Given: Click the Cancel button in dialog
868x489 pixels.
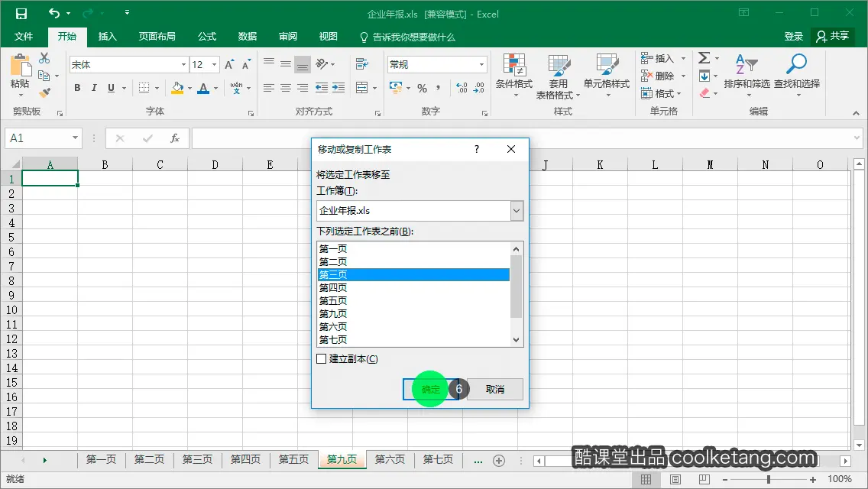Looking at the screenshot, I should (x=495, y=390).
